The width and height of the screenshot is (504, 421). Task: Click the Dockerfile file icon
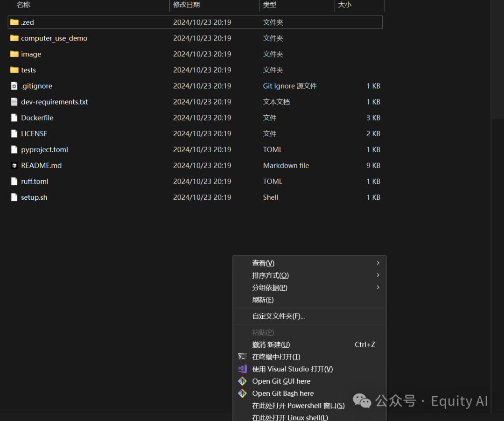point(14,118)
